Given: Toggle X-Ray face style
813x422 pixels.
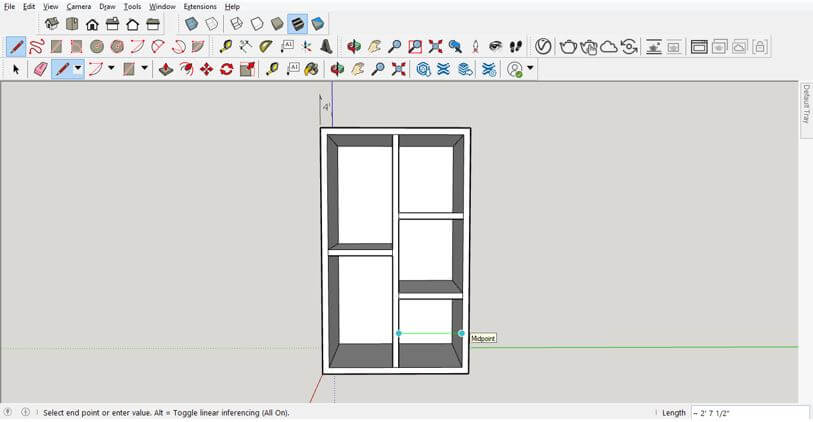Looking at the screenshot, I should point(191,24).
